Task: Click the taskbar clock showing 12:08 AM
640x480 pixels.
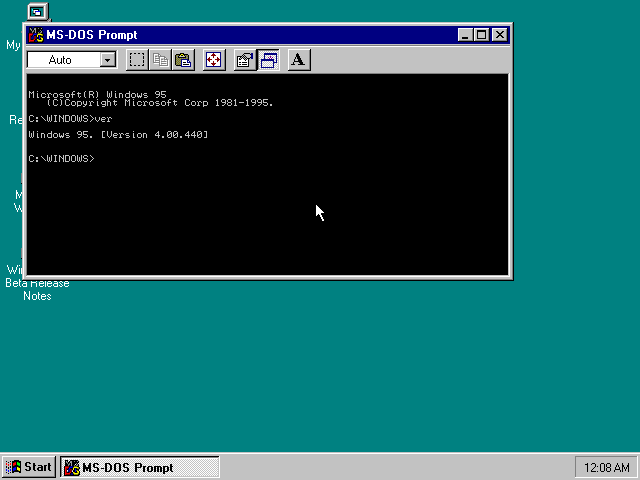Action: (606, 467)
